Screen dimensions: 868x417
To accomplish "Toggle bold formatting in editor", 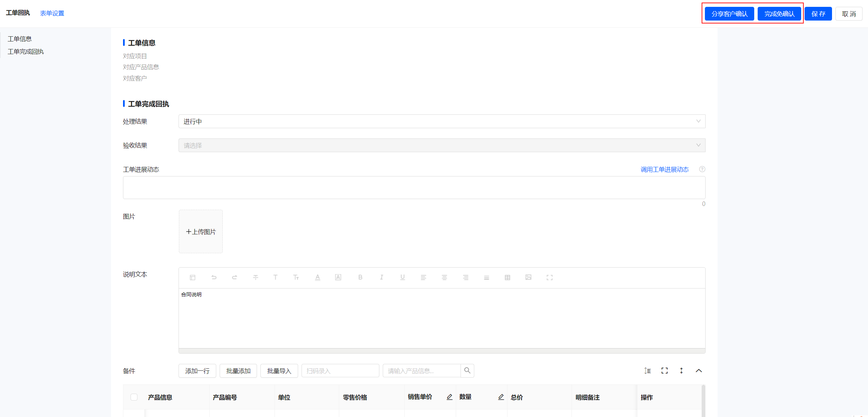I will (x=360, y=278).
